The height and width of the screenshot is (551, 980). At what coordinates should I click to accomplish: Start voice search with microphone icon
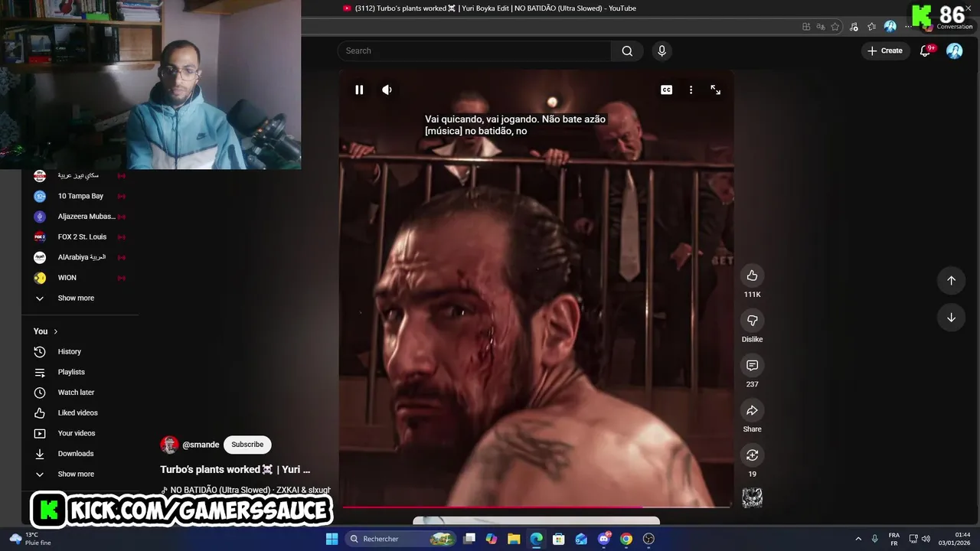point(661,51)
